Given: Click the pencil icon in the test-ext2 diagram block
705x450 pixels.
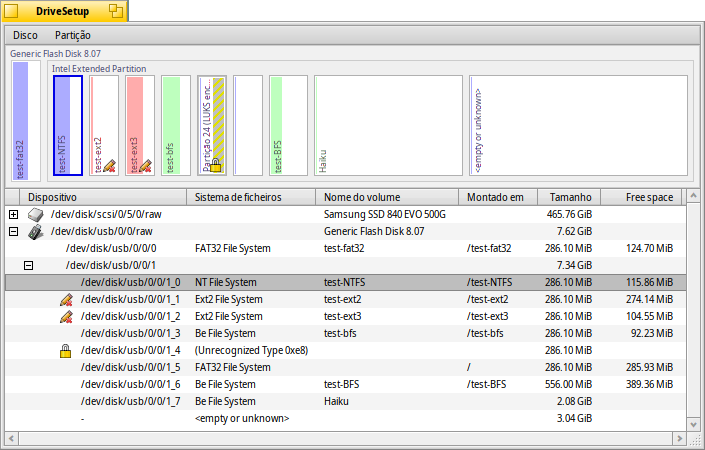Looking at the screenshot, I should coord(110,165).
